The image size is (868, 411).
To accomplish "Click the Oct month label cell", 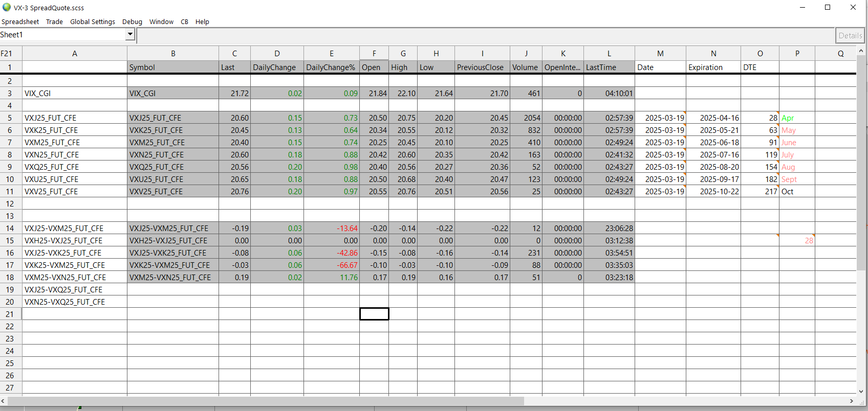I will [x=797, y=191].
